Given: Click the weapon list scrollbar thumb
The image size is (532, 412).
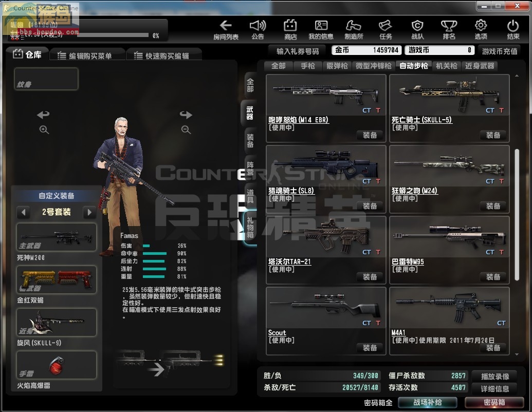Looking at the screenshot, I should tap(517, 215).
